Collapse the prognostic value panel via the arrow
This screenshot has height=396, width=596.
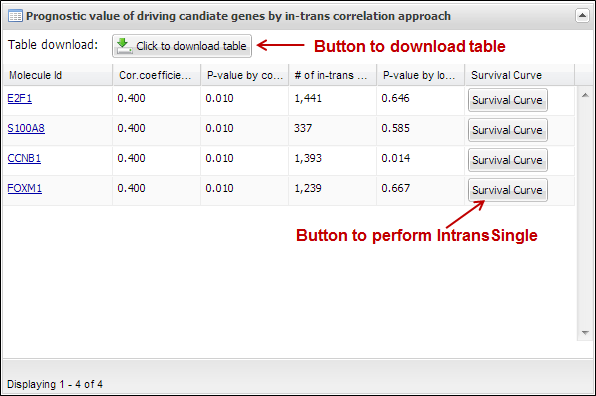[x=582, y=16]
